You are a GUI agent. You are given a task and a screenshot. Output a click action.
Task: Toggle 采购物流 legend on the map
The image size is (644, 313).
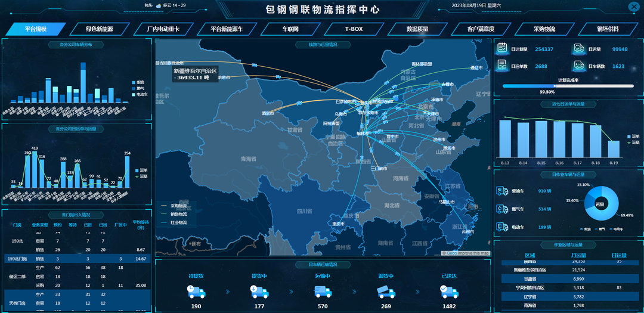[174, 206]
